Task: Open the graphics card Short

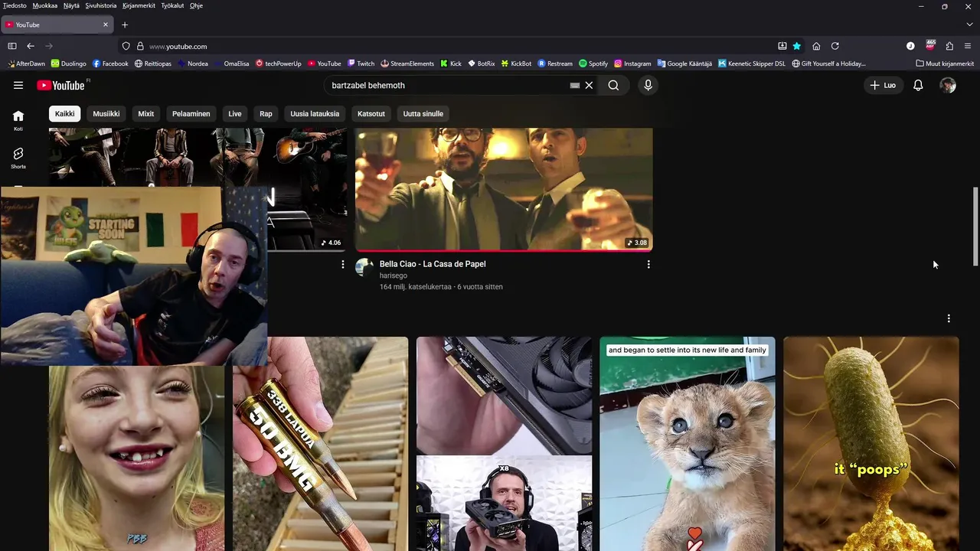Action: coord(504,444)
